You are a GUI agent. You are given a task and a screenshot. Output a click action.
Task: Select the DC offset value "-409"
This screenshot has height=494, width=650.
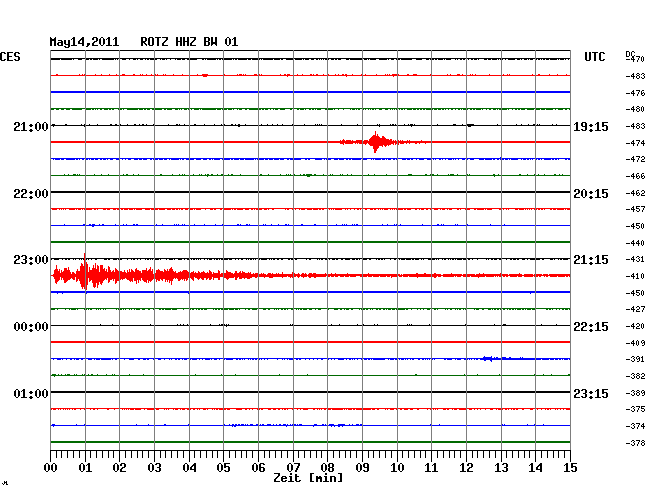pos(635,343)
